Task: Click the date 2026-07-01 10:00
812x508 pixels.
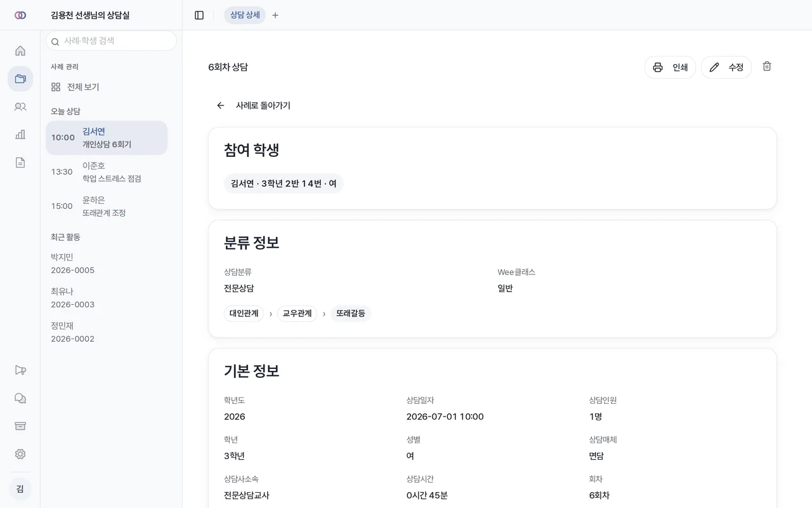Action: coord(445,417)
